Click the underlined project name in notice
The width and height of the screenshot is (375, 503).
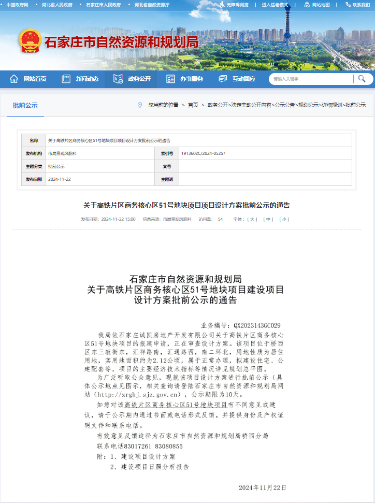[176, 405]
